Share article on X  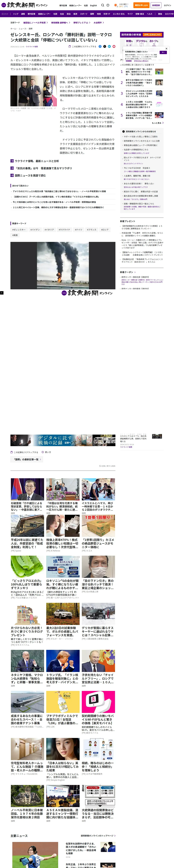click(105, 46)
